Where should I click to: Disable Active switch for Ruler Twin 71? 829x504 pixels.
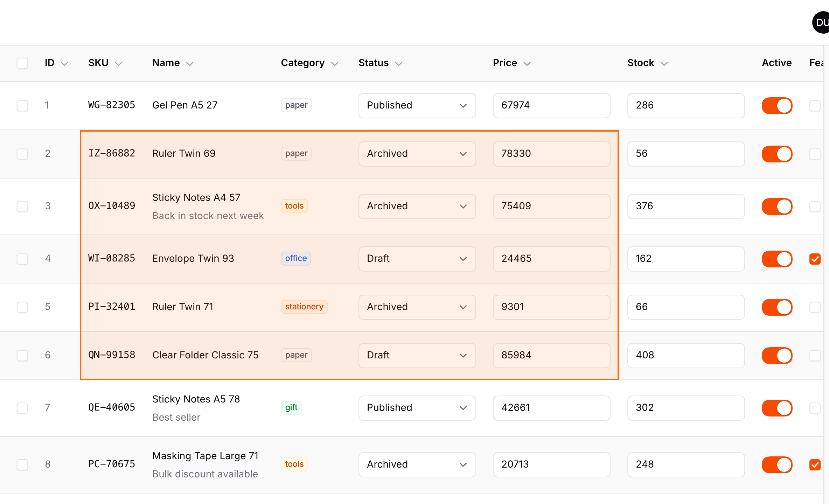(777, 307)
